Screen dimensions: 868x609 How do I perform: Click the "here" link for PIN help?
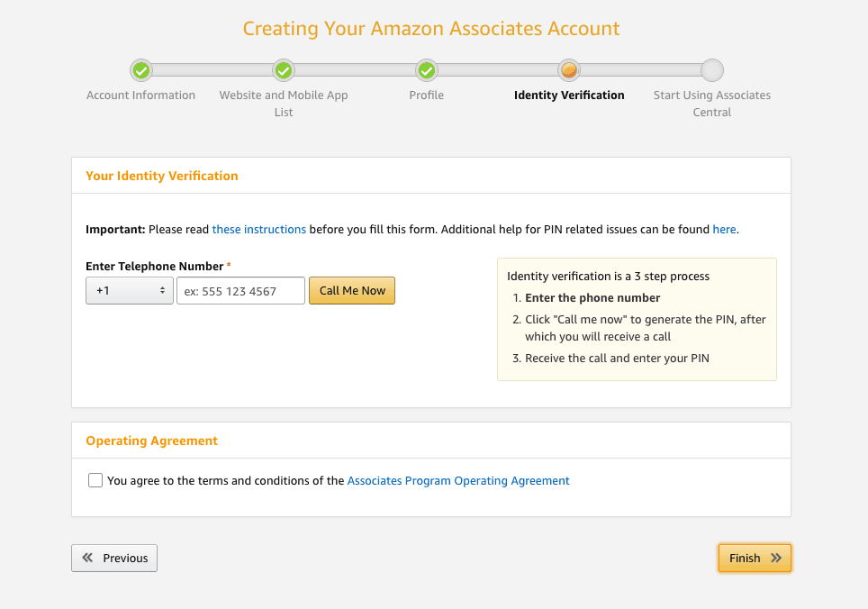(x=724, y=230)
